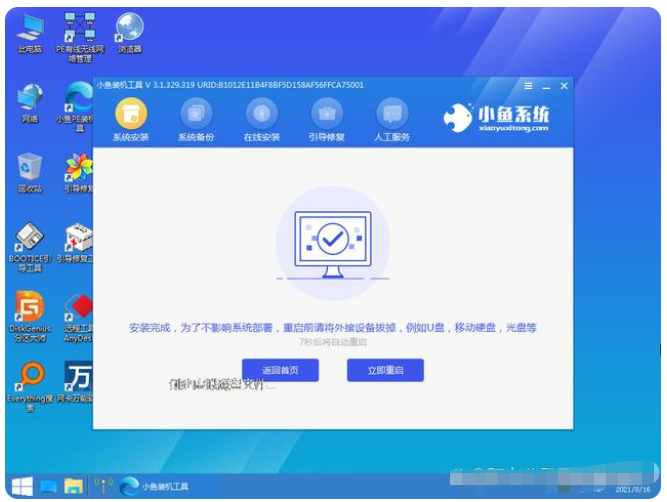Open File Explorer from the taskbar

click(x=74, y=486)
